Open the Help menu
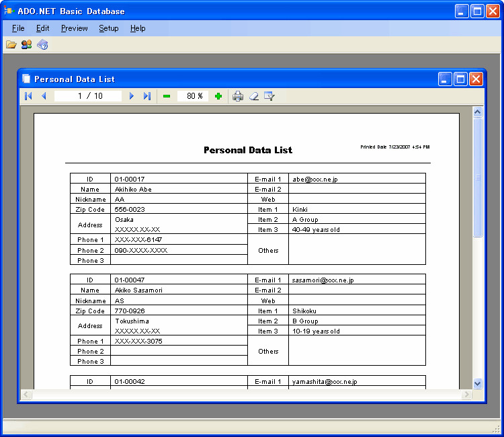The height and width of the screenshot is (437, 504). pos(138,28)
